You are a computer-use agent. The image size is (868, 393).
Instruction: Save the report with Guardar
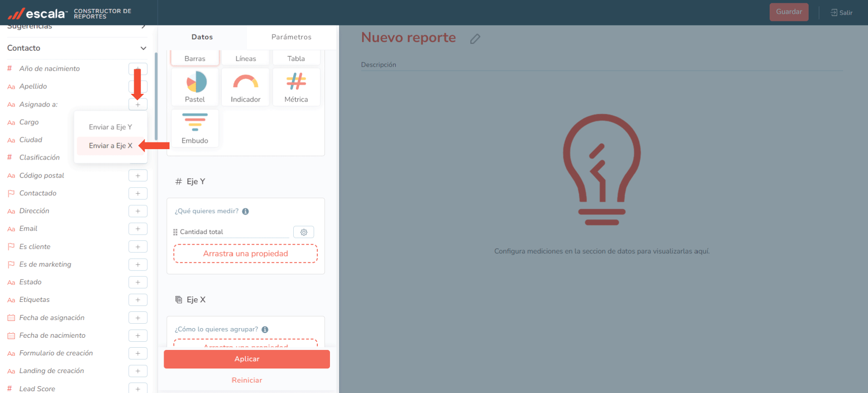click(x=789, y=12)
